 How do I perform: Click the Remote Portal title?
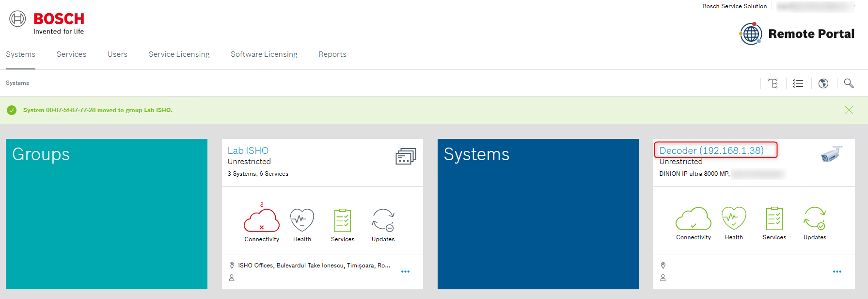click(811, 34)
